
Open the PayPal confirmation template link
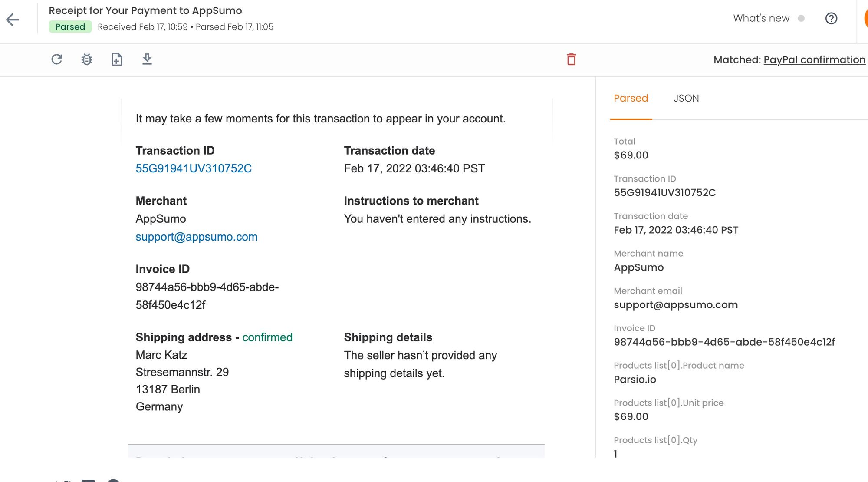click(814, 60)
